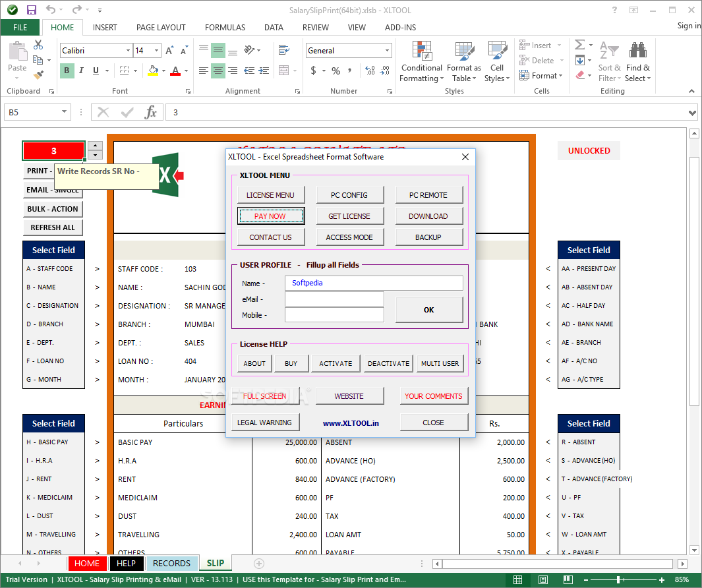Apply Comma Style format
This screenshot has width=702, height=588.
pos(349,71)
